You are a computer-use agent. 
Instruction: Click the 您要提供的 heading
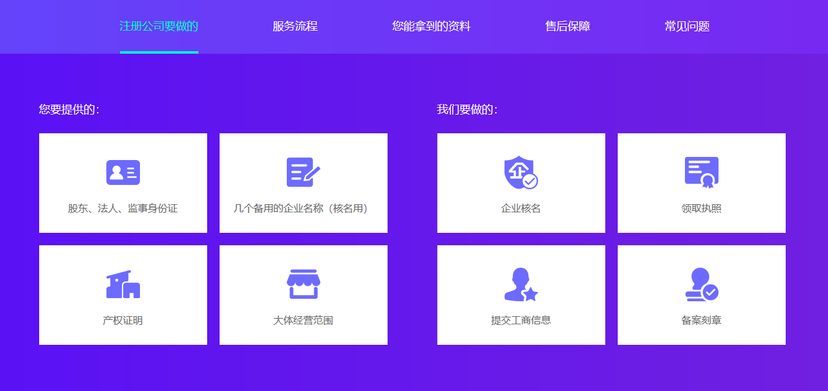tap(69, 110)
